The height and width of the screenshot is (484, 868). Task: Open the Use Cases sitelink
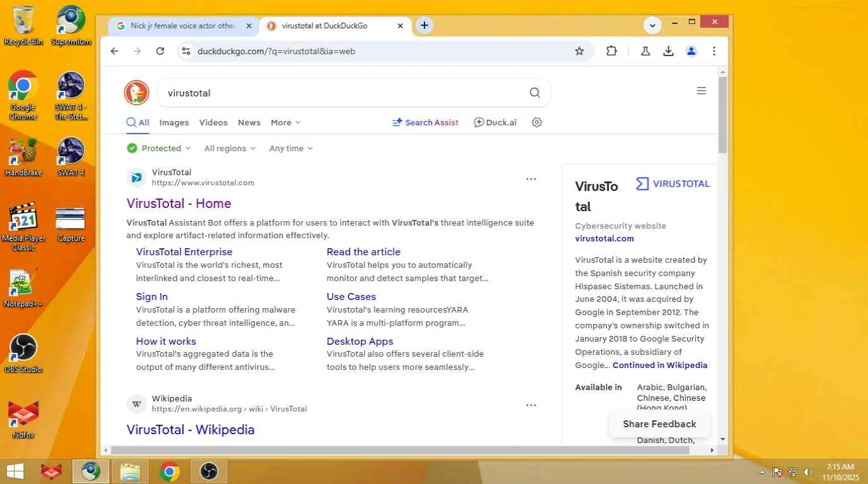(x=351, y=296)
